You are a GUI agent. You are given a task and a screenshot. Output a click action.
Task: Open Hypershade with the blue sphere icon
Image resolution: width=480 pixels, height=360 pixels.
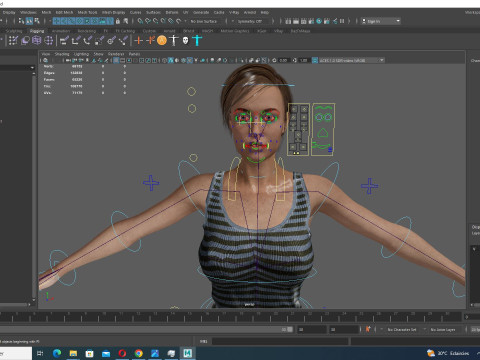(319, 21)
